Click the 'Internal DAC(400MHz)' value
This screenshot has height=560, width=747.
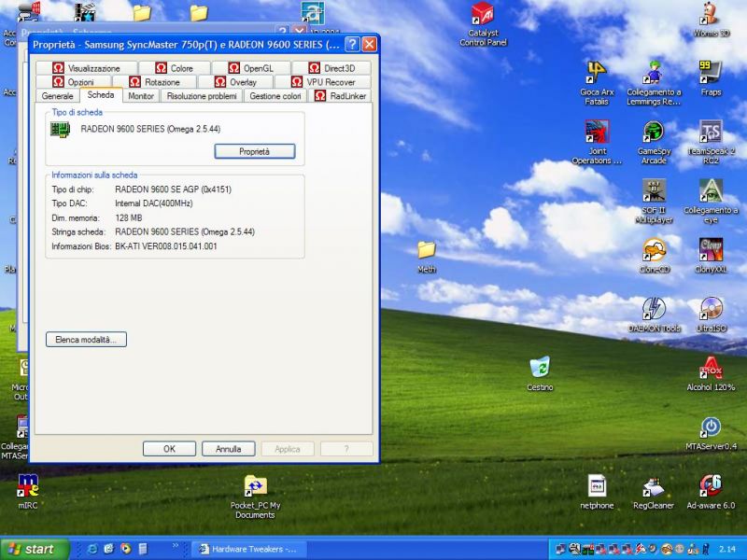[154, 203]
